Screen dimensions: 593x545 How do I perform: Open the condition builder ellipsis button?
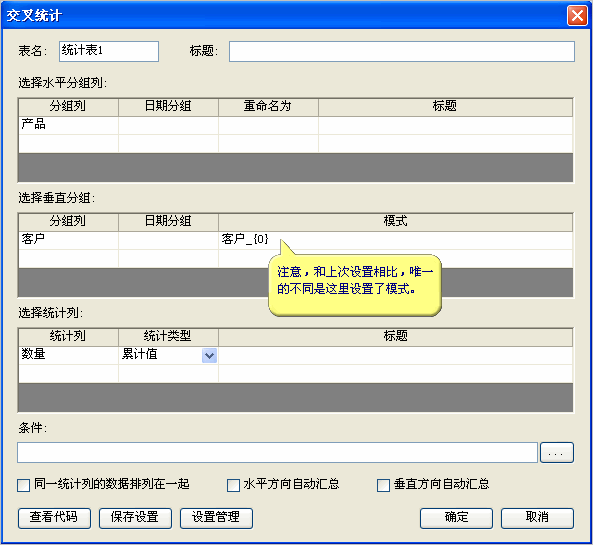pos(557,452)
